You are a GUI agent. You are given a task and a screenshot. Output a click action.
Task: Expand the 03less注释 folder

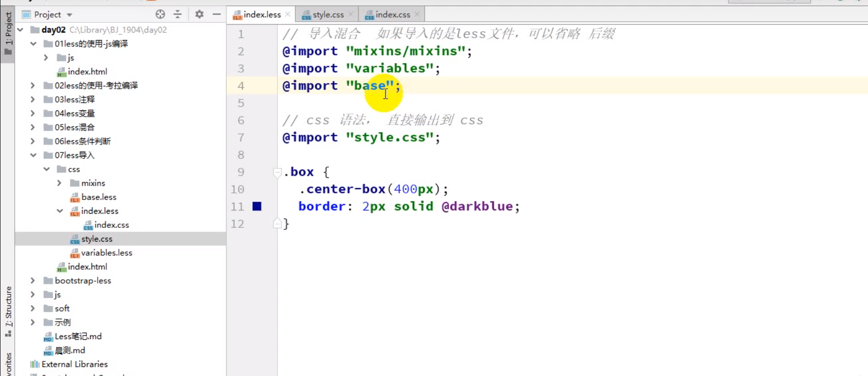click(33, 100)
